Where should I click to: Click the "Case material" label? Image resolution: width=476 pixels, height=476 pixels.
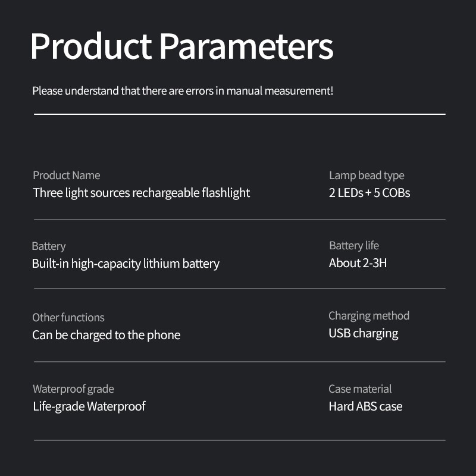coord(360,389)
